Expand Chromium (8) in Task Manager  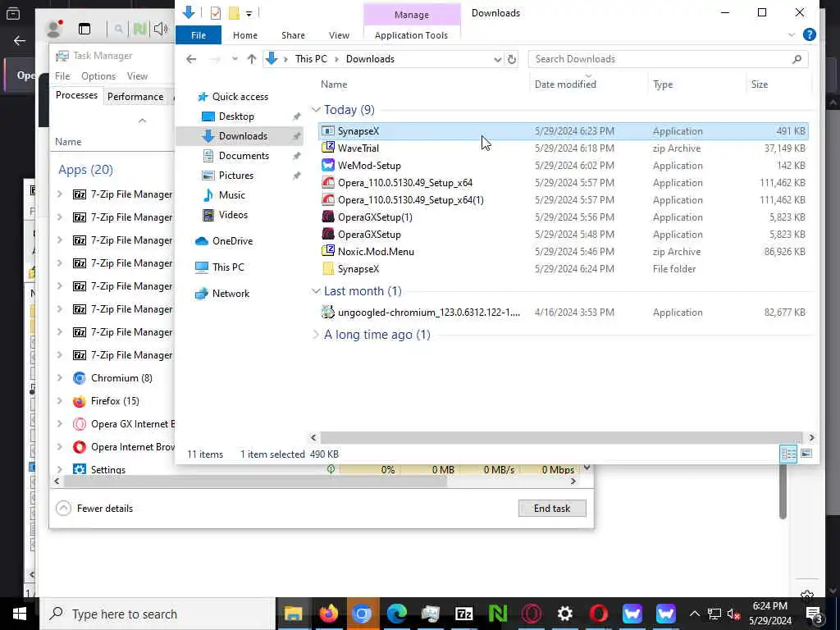59,377
